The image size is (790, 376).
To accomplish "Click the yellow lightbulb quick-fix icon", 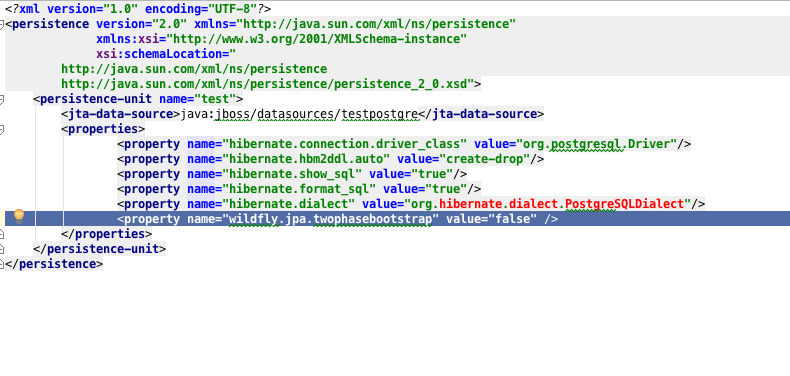I will [x=19, y=216].
